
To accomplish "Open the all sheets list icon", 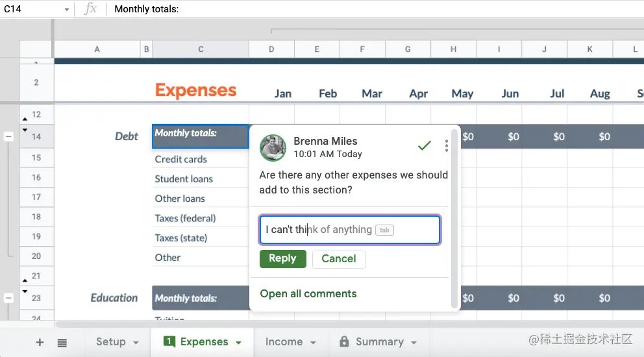I will point(62,343).
